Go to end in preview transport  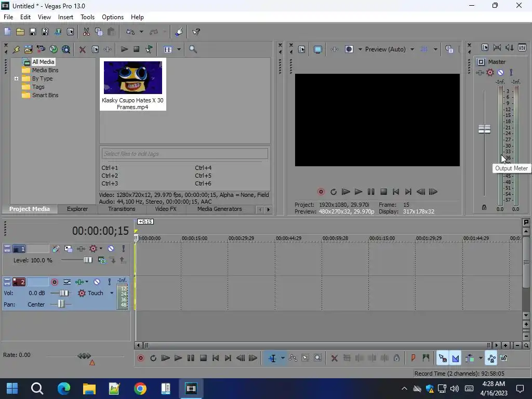coord(408,192)
